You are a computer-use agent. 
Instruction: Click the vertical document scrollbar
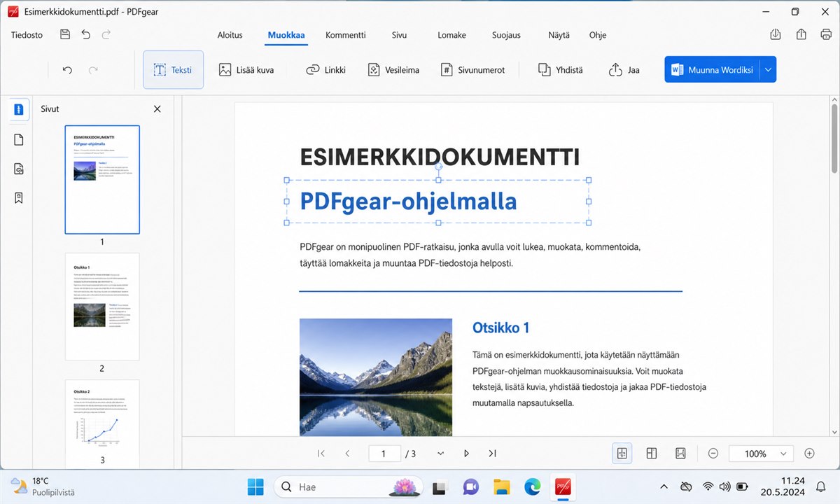[834, 138]
